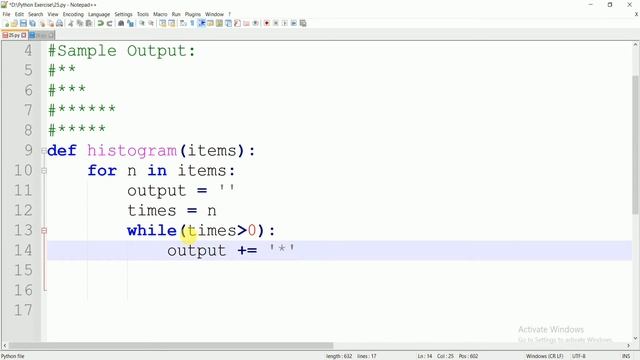Image resolution: width=640 pixels, height=360 pixels.
Task: Place cursor in 'histogram' function name
Action: pos(132,151)
